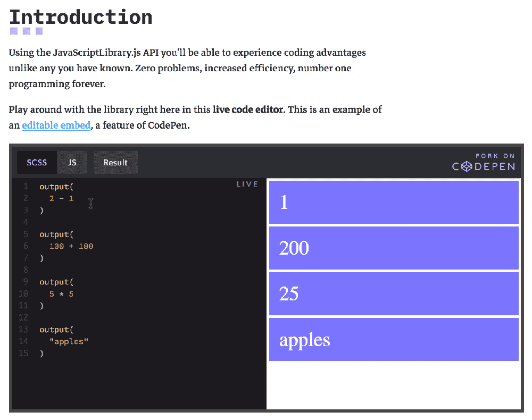Open the Result tab

[115, 163]
